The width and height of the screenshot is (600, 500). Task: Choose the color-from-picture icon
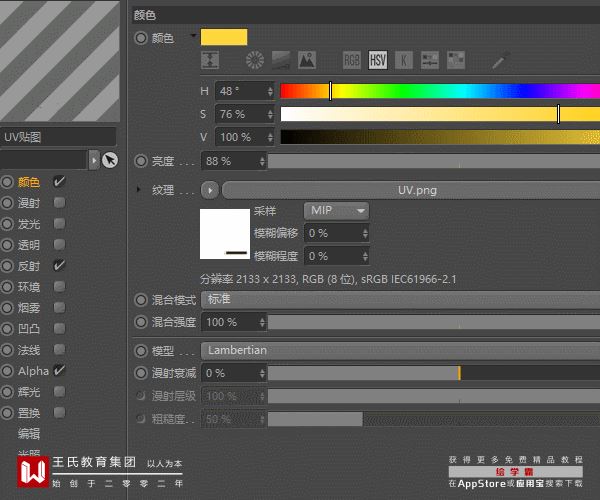point(307,60)
